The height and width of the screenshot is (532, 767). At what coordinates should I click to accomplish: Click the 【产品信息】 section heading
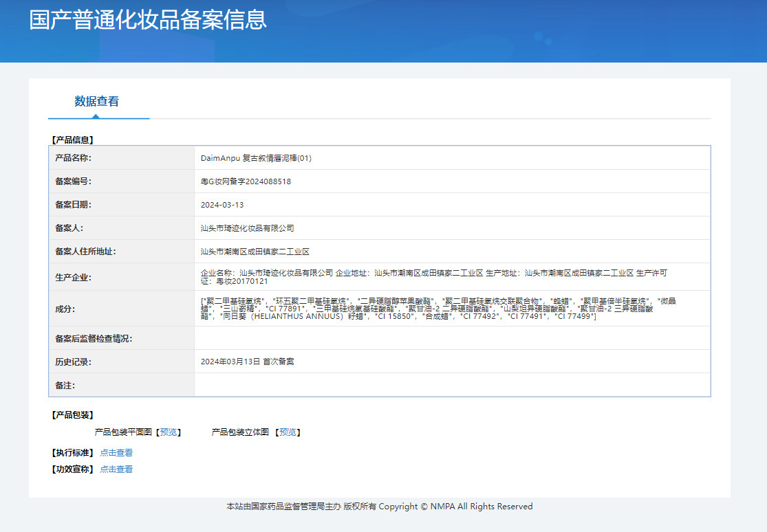[72, 140]
